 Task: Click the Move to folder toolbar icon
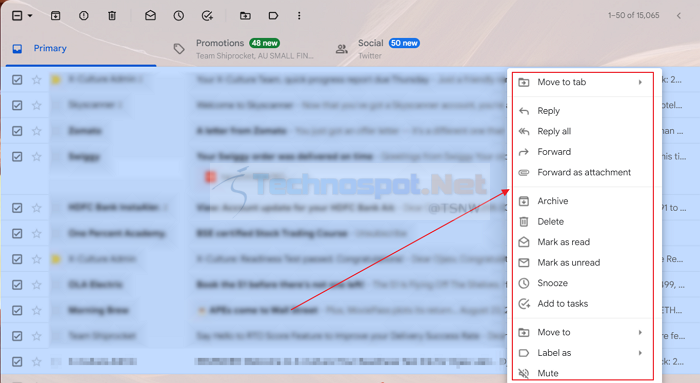(x=245, y=16)
